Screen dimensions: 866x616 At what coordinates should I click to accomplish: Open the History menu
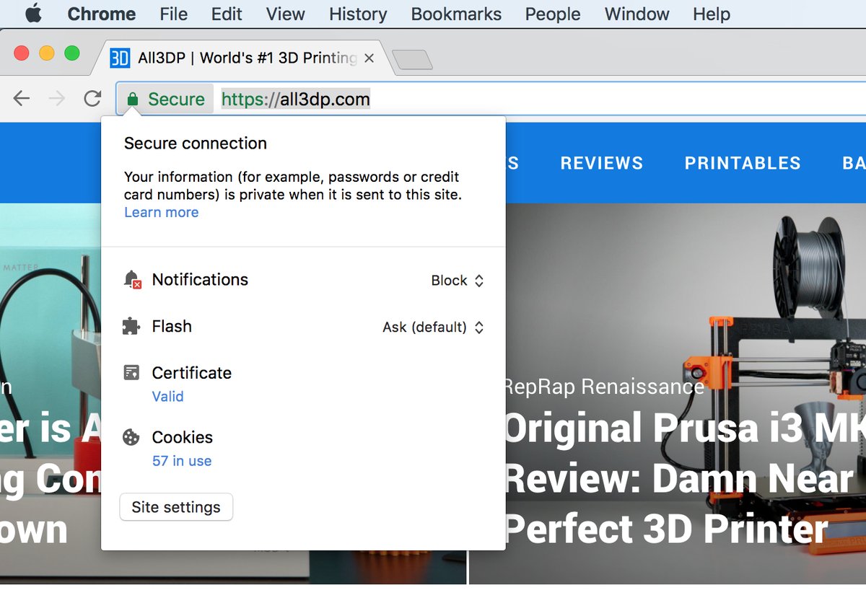(358, 14)
